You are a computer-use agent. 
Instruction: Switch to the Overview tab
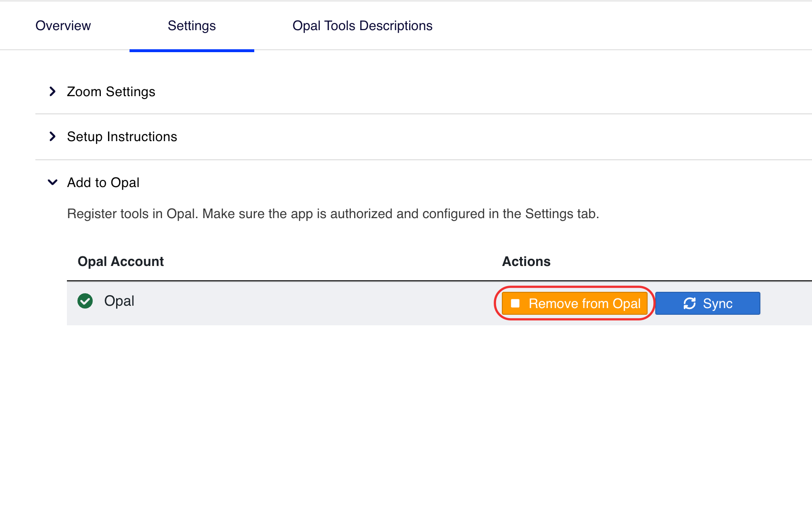point(63,26)
